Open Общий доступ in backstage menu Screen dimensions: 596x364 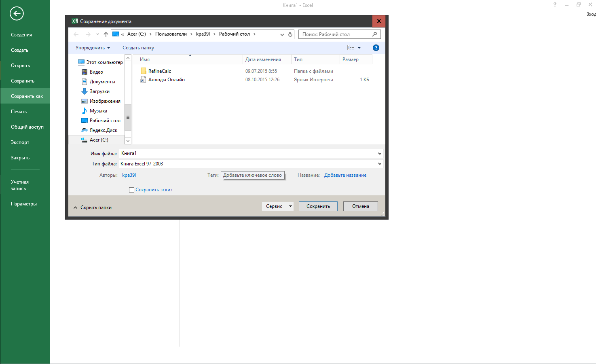pos(25,127)
